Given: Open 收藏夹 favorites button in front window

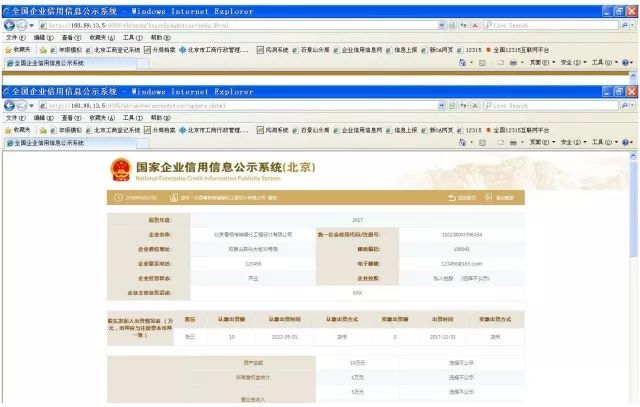Looking at the screenshot, I should (18, 130).
